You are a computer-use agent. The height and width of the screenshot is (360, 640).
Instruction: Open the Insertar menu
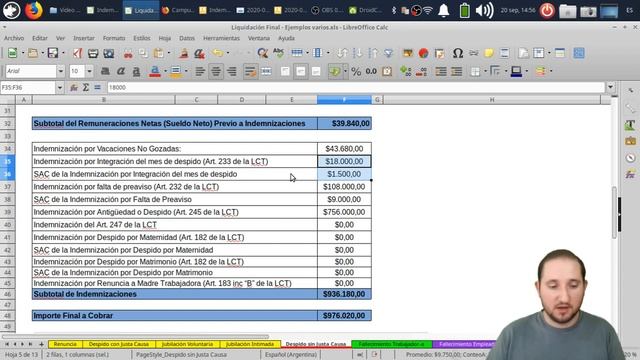pyautogui.click(x=84, y=38)
